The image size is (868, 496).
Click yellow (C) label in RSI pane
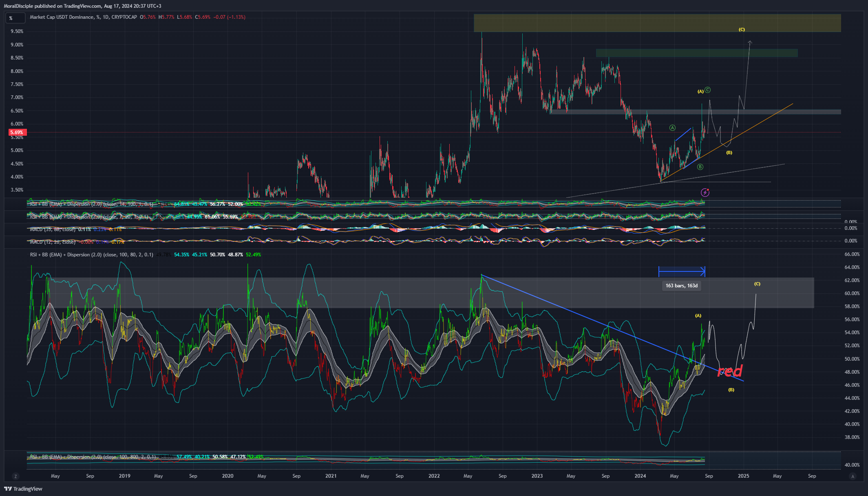757,284
